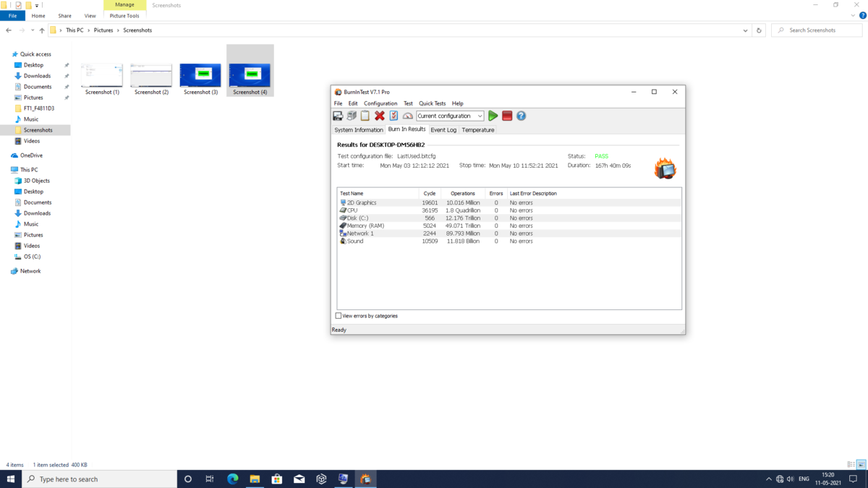Select the CPU test row
868x488 pixels.
click(509, 210)
